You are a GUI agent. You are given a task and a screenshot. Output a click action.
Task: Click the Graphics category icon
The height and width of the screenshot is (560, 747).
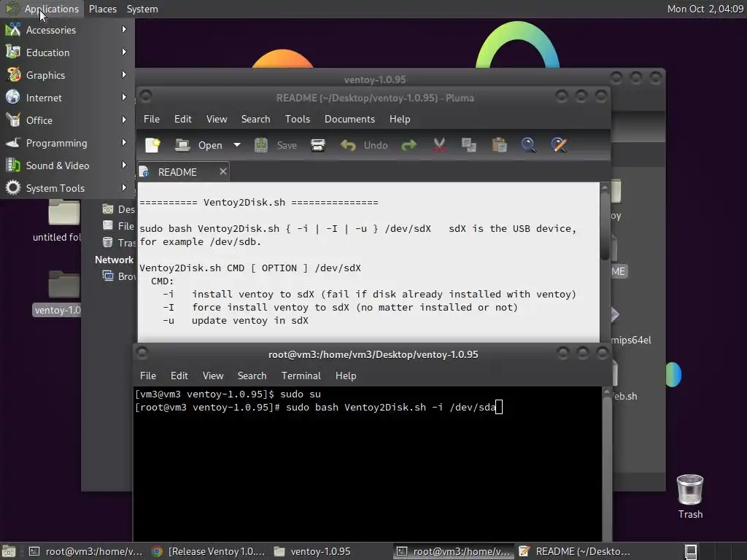tap(13, 75)
